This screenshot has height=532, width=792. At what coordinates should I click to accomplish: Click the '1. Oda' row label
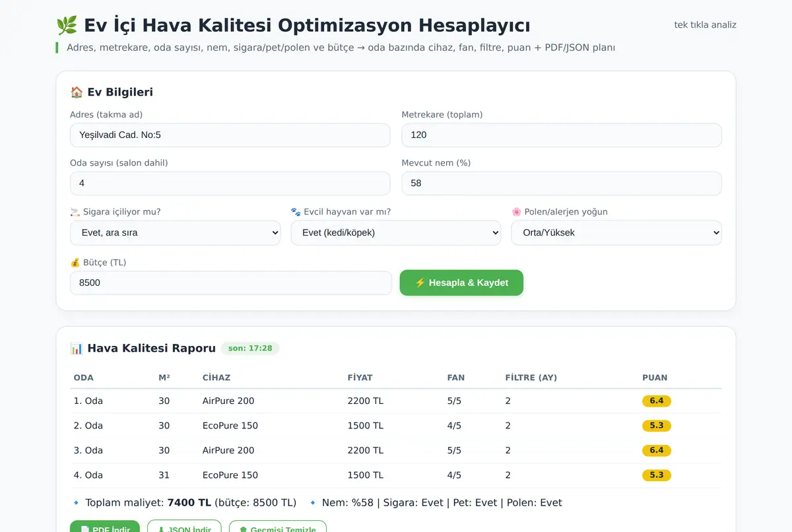click(88, 401)
